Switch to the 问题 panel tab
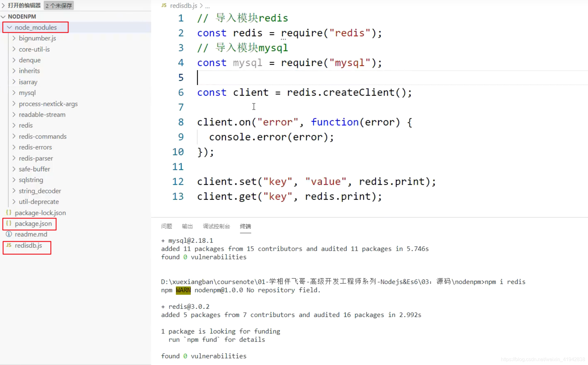Viewport: 588px width, 365px height. coord(166,226)
